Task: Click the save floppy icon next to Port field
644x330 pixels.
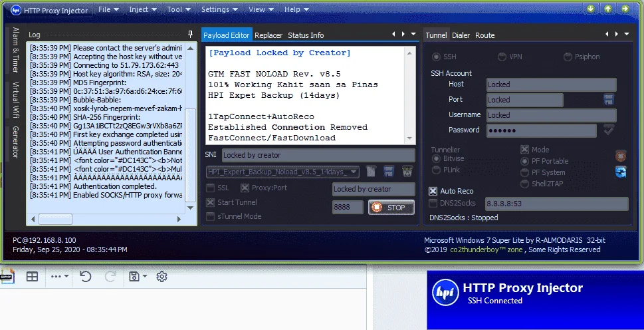Action: (608, 99)
